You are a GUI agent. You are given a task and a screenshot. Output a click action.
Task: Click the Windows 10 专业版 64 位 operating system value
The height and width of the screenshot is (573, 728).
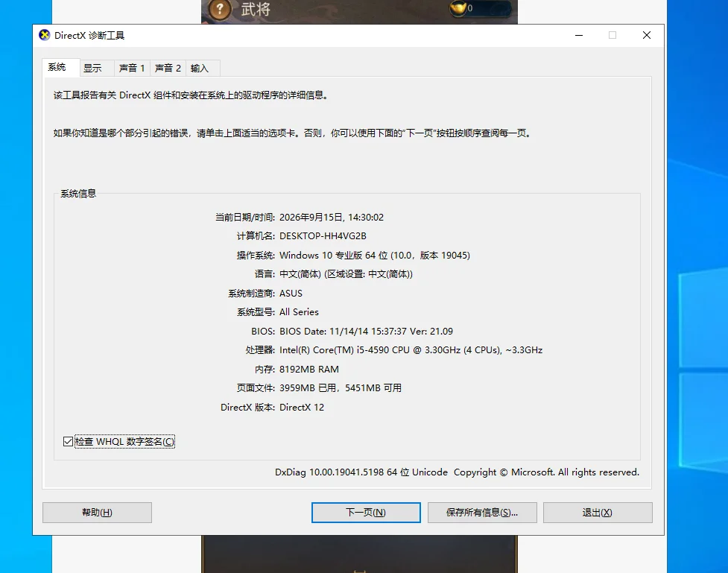[375, 256]
